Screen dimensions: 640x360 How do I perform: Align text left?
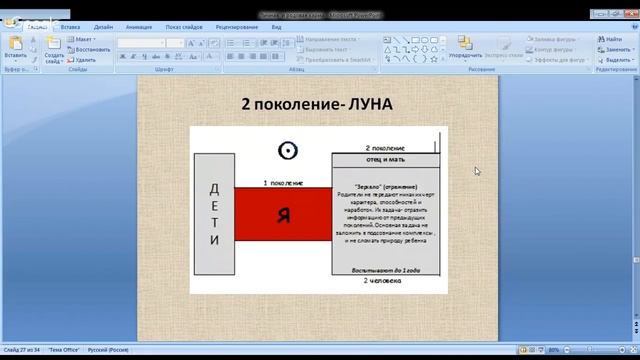click(230, 57)
